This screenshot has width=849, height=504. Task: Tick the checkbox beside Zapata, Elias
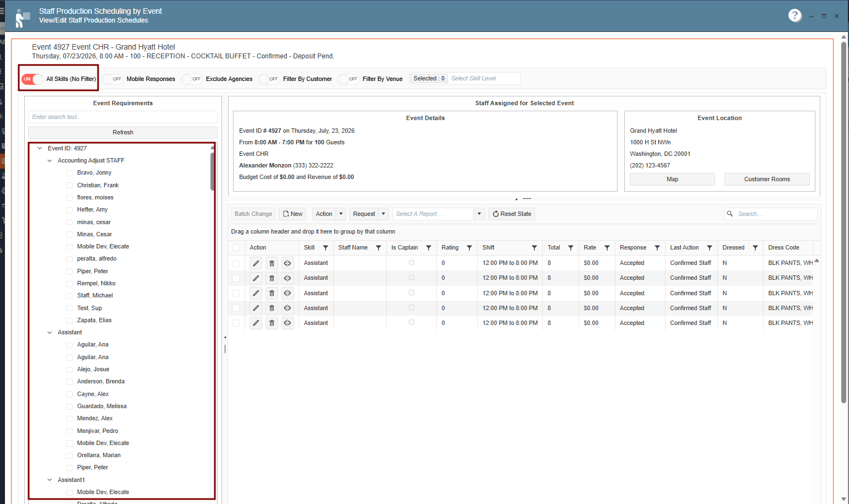[69, 321]
